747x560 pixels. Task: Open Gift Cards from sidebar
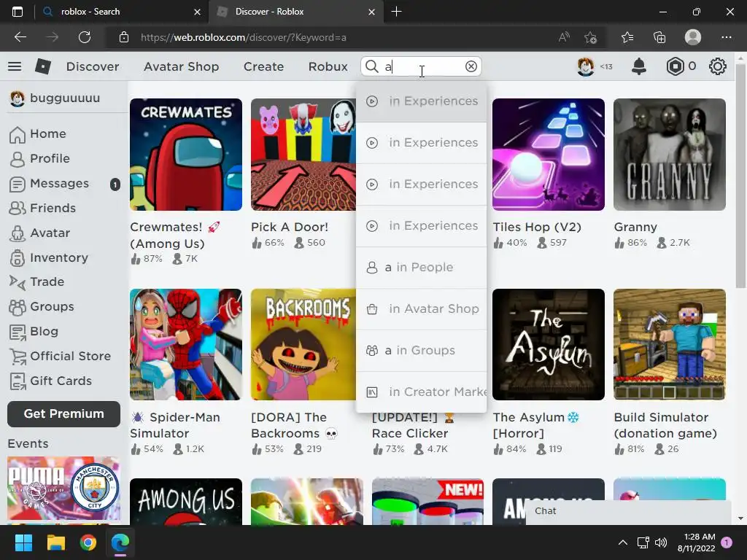(x=50, y=381)
